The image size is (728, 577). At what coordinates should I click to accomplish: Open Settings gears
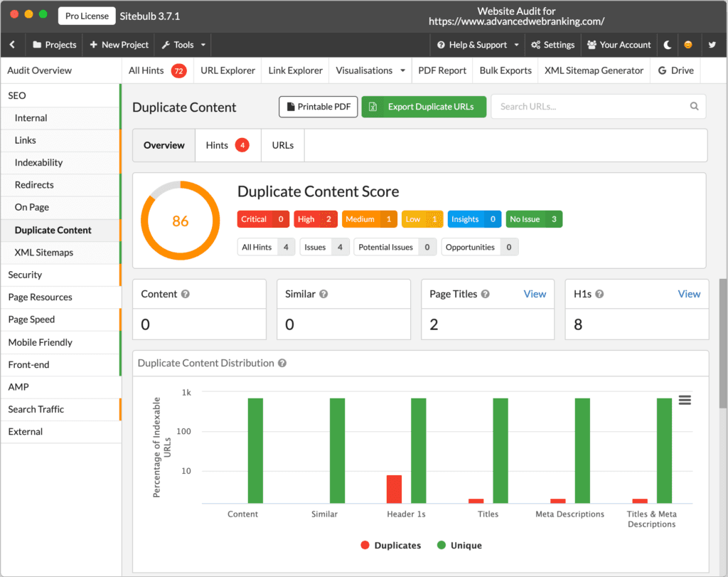point(552,45)
